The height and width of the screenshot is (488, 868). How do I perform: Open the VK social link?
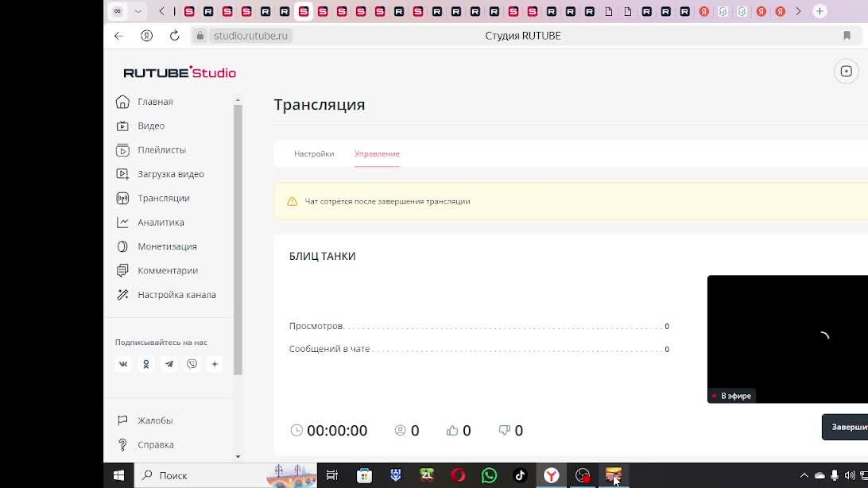(x=123, y=364)
